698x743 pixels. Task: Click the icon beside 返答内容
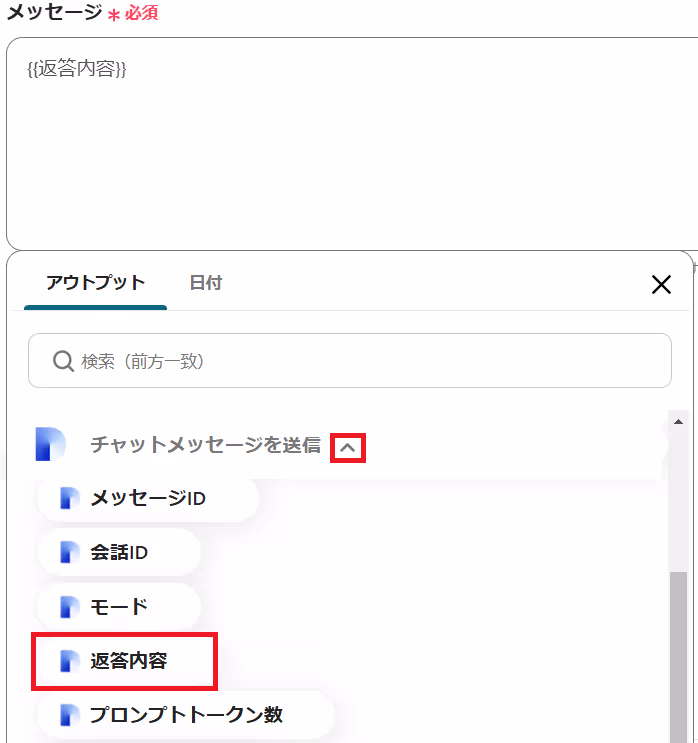pos(70,661)
